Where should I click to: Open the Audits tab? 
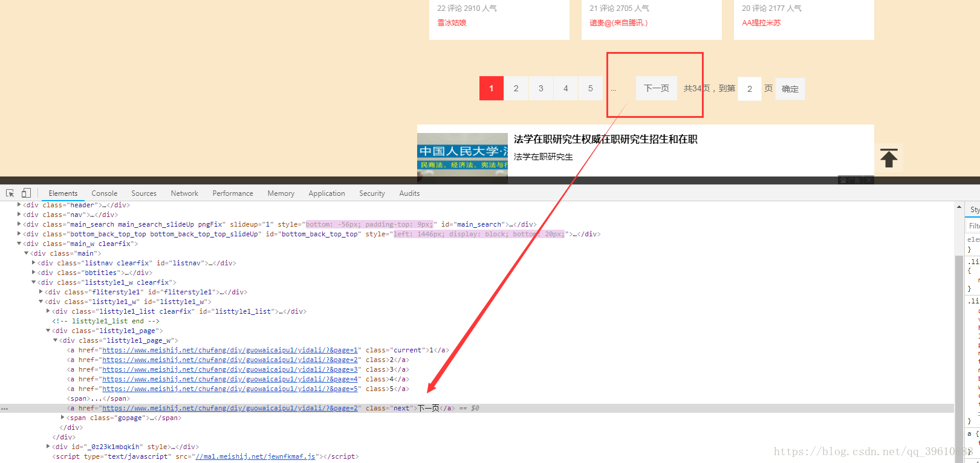point(409,193)
